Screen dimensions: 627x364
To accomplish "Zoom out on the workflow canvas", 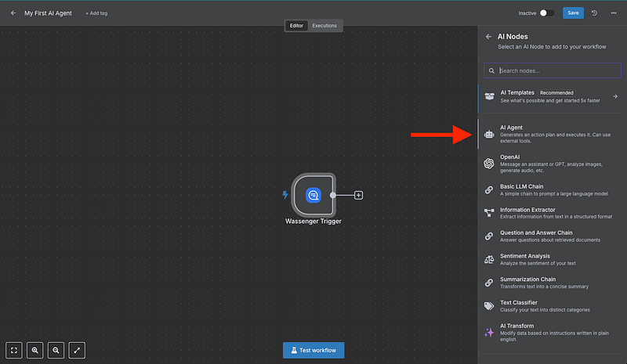I will click(56, 351).
